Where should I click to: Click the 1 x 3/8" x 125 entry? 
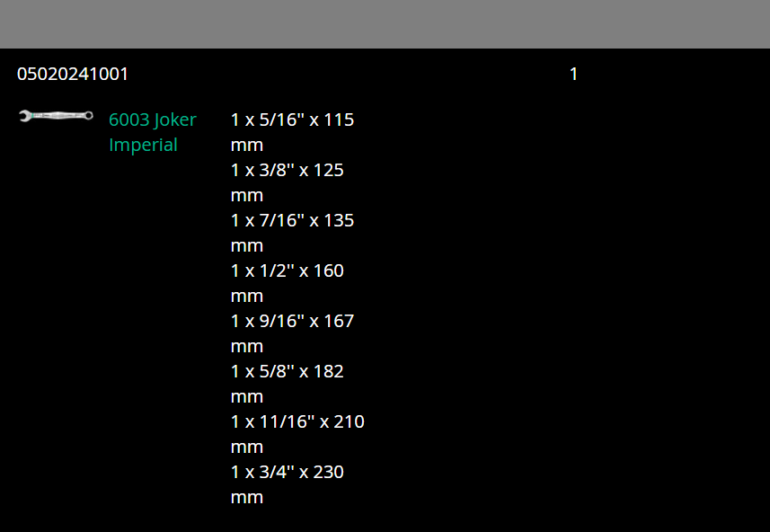click(287, 170)
